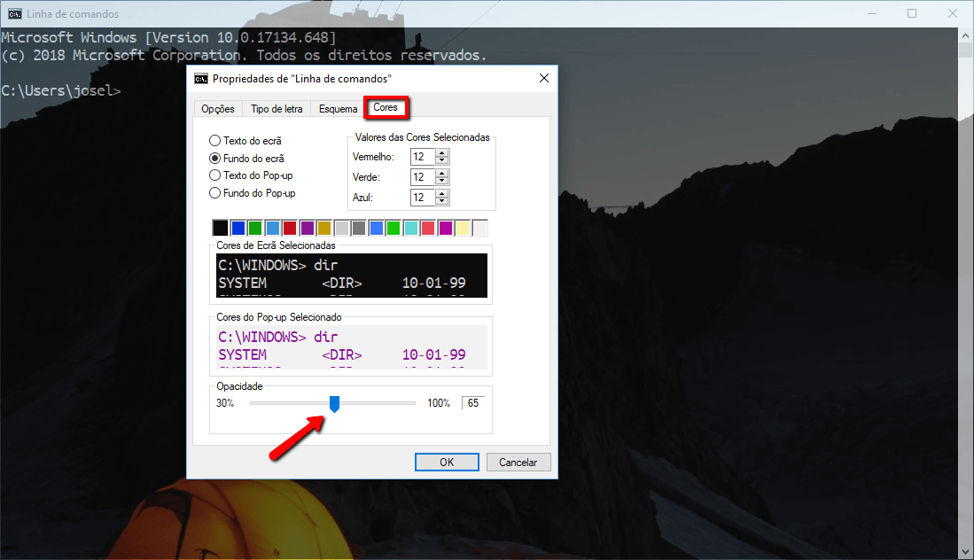The image size is (974, 560).
Task: Switch to the Opções tab
Action: coord(218,109)
